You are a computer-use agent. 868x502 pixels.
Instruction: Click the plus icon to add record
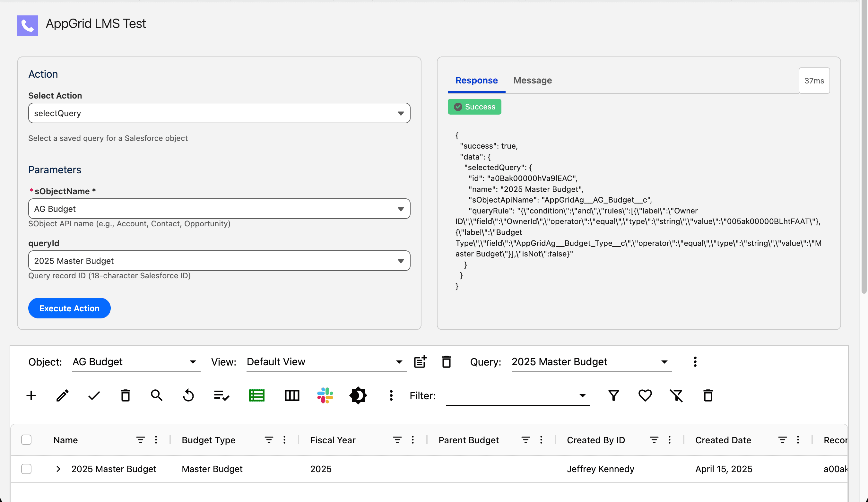[31, 395]
